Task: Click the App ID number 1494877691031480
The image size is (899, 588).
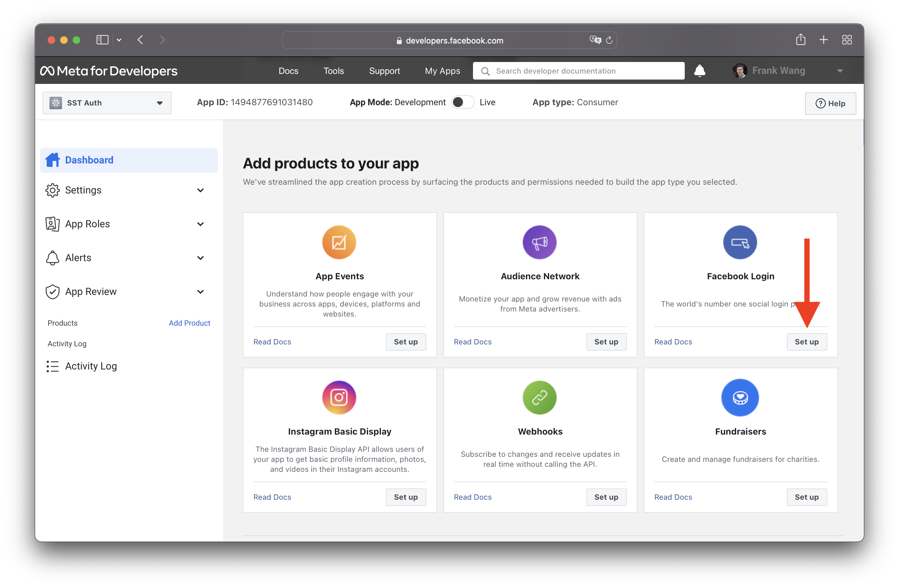Action: pyautogui.click(x=272, y=102)
